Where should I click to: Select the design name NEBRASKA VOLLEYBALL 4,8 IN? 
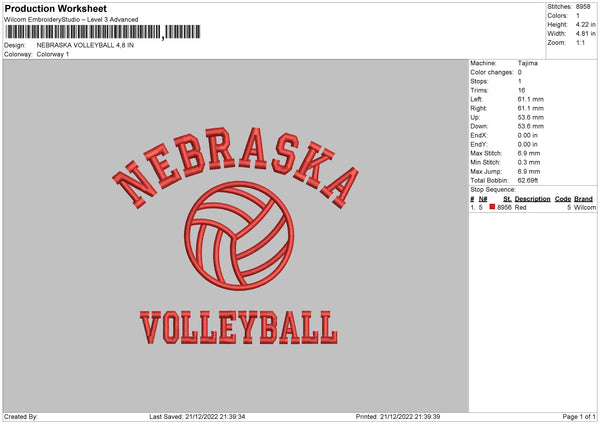tap(85, 45)
